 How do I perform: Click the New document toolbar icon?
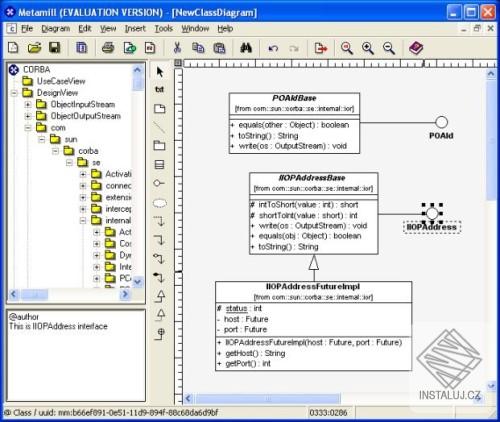13,48
